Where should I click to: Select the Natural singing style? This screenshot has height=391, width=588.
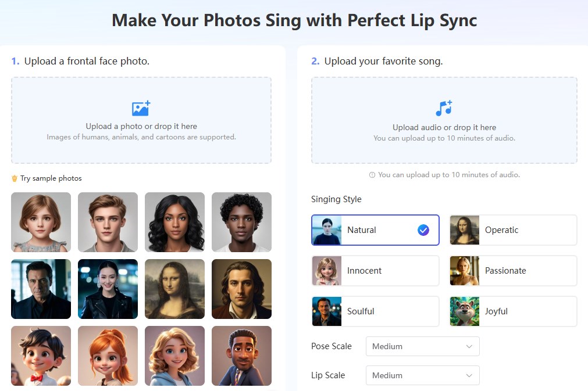tap(375, 230)
